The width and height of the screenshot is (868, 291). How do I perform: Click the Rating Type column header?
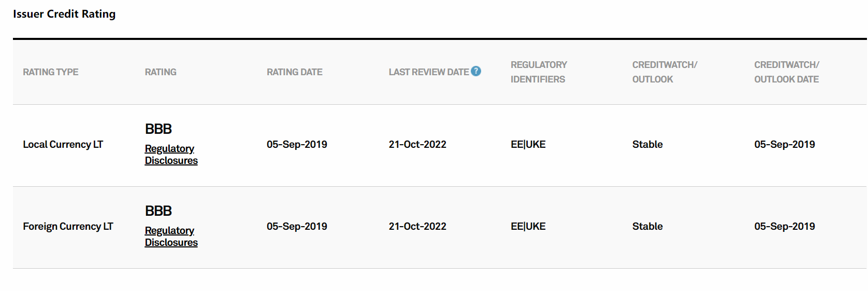[x=51, y=72]
